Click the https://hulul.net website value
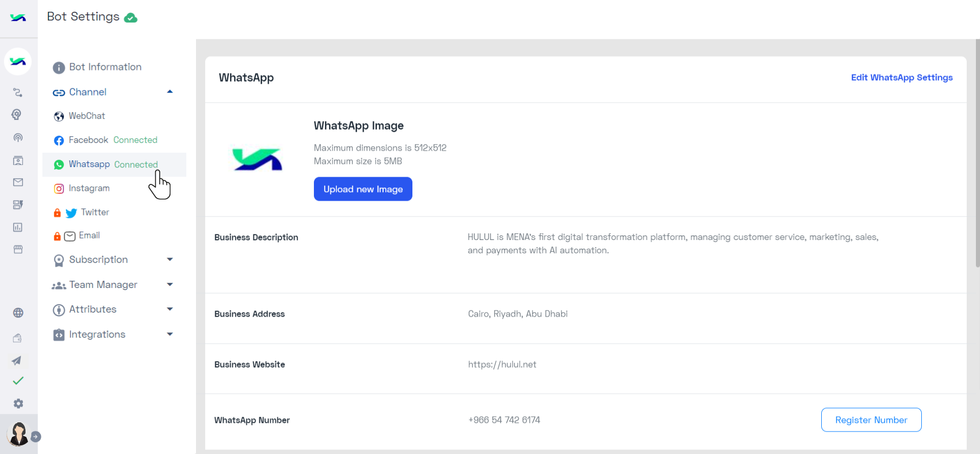 pyautogui.click(x=502, y=364)
